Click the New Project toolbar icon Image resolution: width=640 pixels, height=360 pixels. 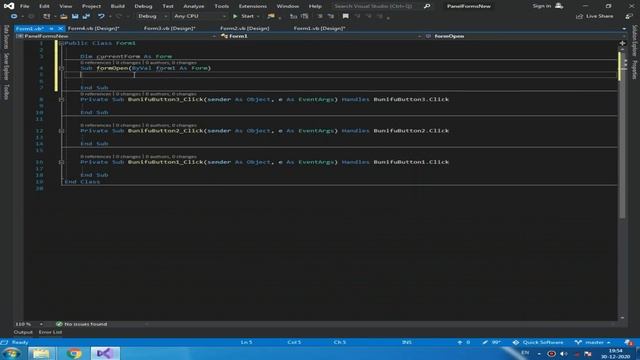(47, 16)
